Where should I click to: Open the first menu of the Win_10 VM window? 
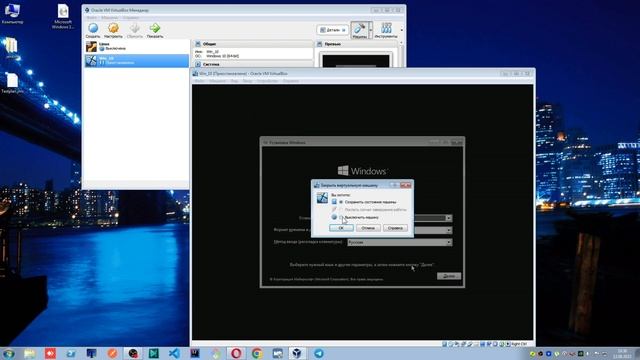(x=200, y=81)
